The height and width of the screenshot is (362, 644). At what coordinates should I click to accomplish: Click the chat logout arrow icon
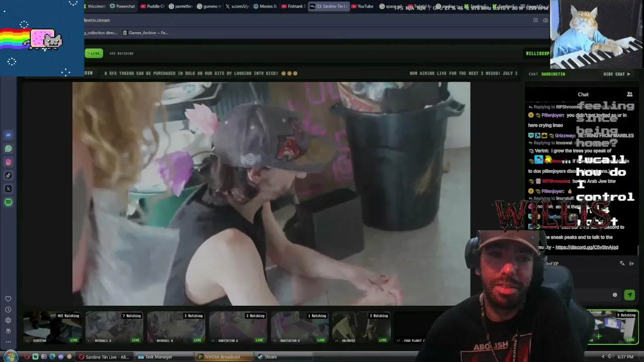[x=632, y=263]
